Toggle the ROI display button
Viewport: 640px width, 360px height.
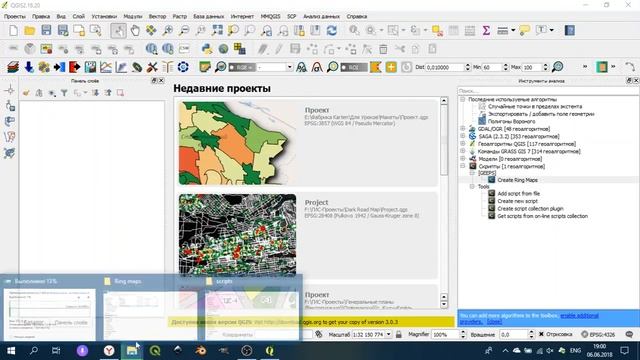coord(354,67)
